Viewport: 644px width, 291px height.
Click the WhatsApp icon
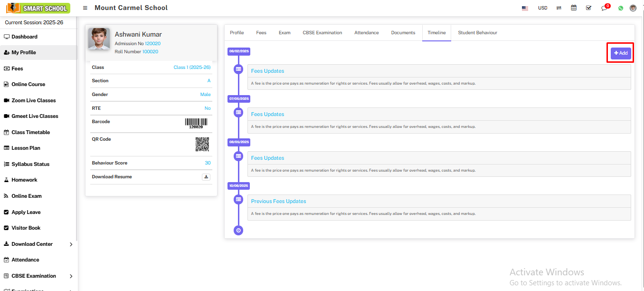620,8
